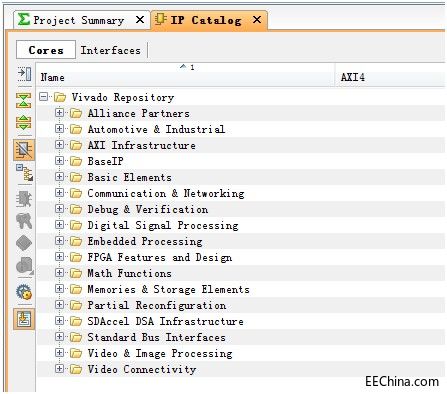Click the Embedded Processing folder icon

coord(76,241)
